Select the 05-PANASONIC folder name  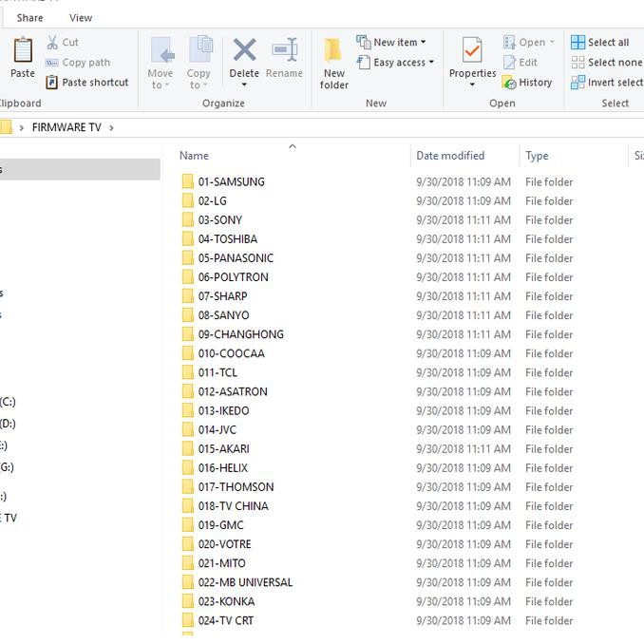[x=236, y=258]
